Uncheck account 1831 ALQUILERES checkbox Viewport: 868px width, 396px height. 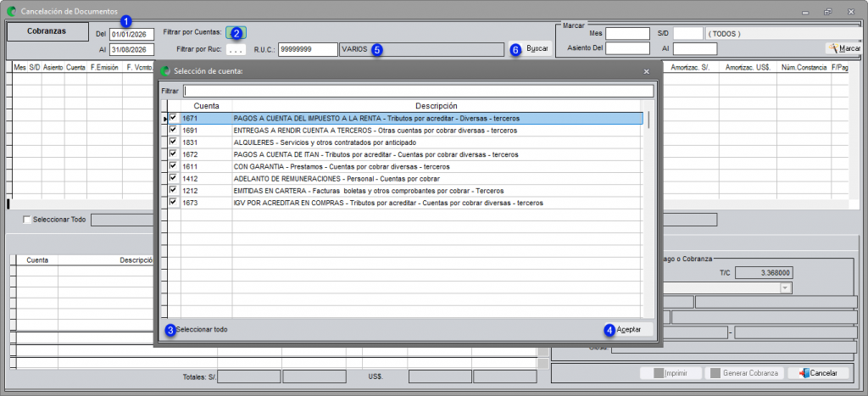pyautogui.click(x=173, y=142)
